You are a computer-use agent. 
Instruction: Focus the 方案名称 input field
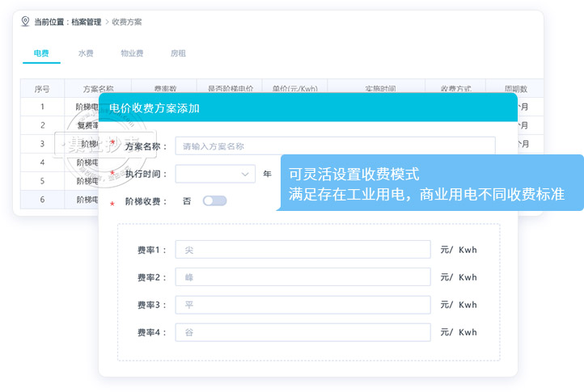335,146
